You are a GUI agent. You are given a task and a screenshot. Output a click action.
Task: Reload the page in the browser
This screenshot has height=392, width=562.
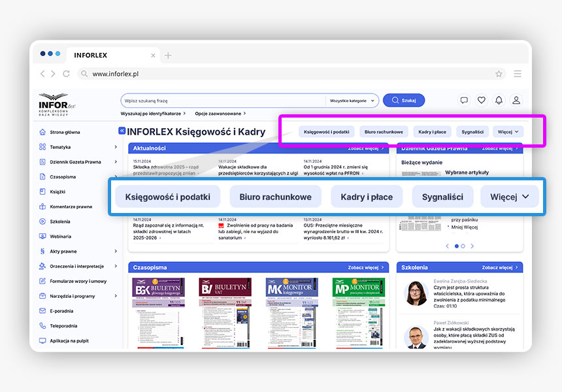[x=66, y=74]
